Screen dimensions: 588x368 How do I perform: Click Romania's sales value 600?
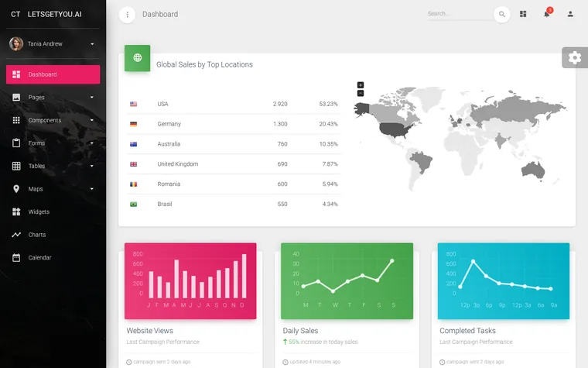(282, 184)
